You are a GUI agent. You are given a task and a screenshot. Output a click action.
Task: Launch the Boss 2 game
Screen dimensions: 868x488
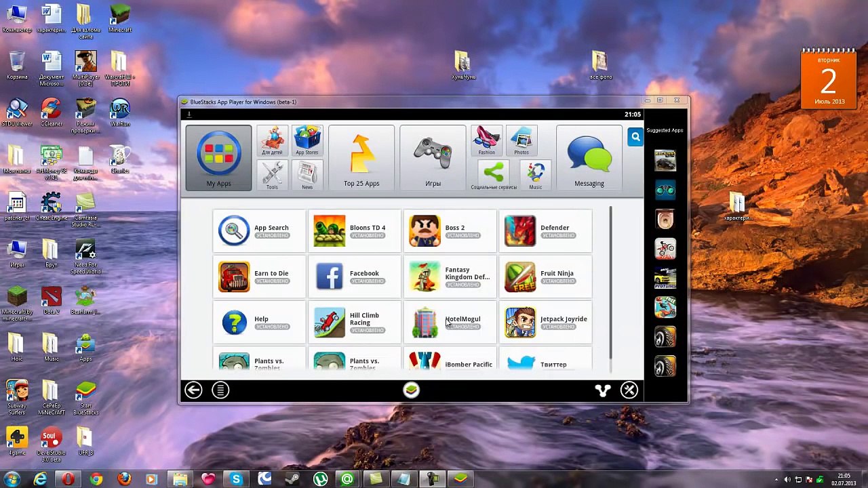pyautogui.click(x=450, y=231)
